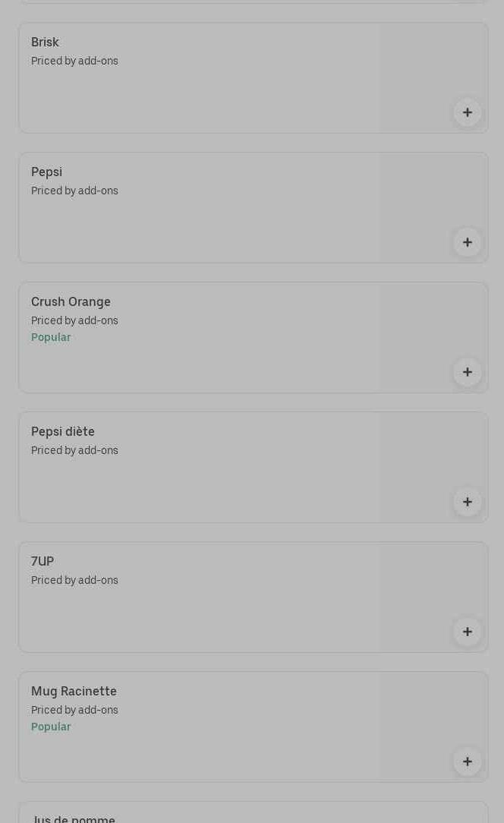Select the 7UP item title

click(x=43, y=562)
